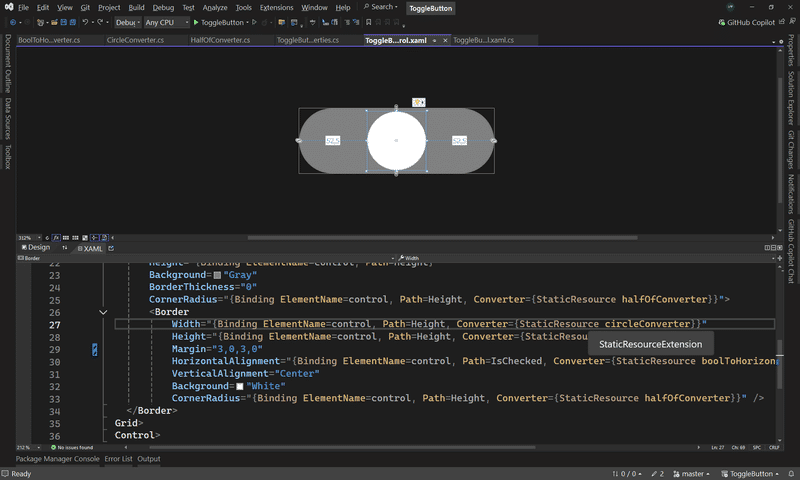Click the pending changes pencil indicator
The image size is (800, 480).
(658, 474)
